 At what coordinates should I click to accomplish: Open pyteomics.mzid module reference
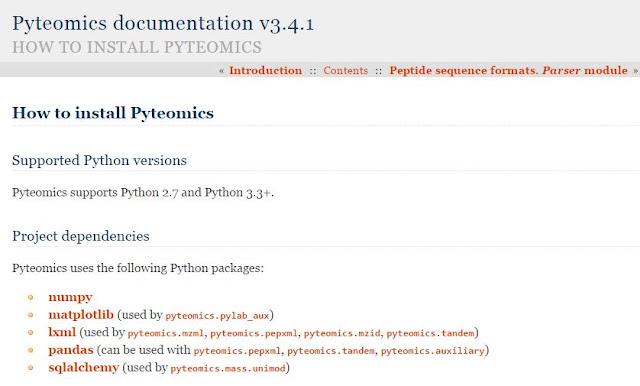click(x=342, y=333)
